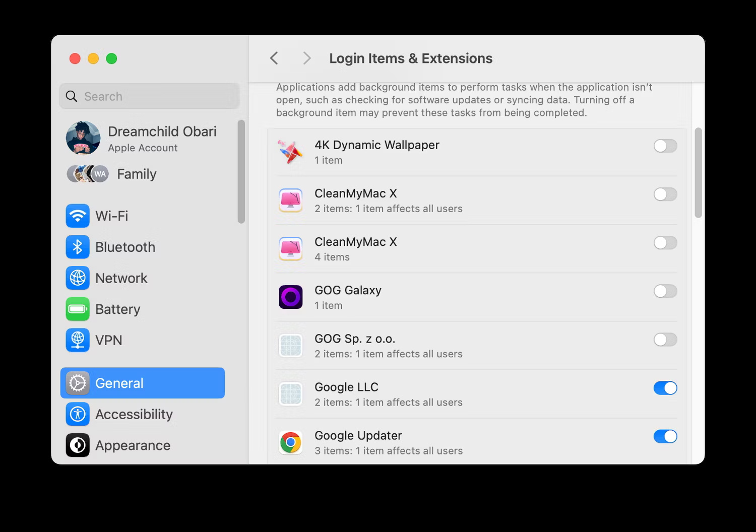Enable the CleanMyMac X background items toggle
This screenshot has height=532, width=756.
[665, 194]
